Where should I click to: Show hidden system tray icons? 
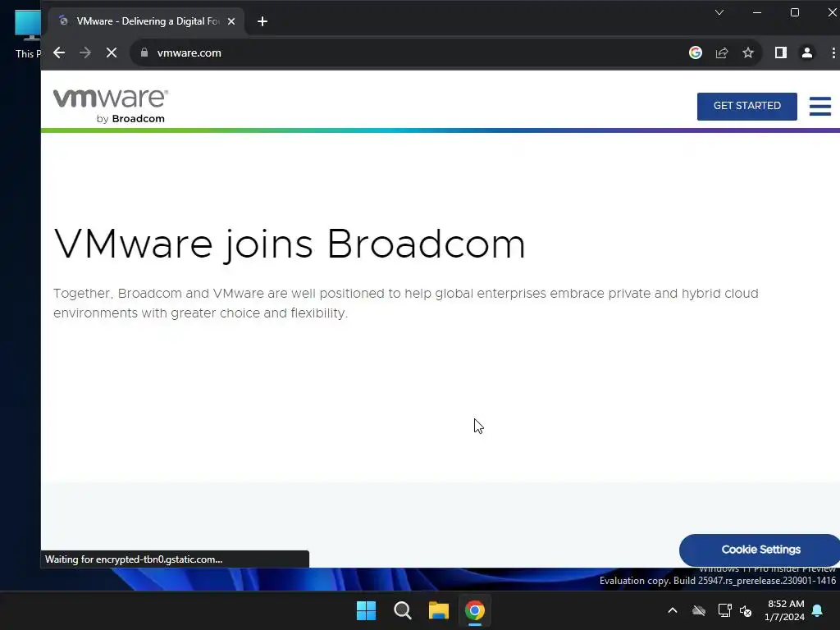tap(673, 610)
